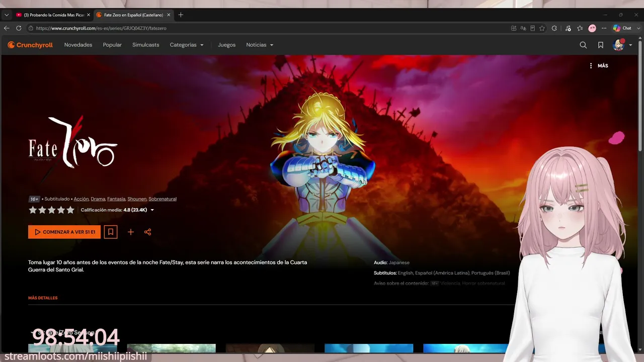Screen dimensions: 644x362
Task: Close the YouTube tab
Action: pyautogui.click(x=89, y=15)
